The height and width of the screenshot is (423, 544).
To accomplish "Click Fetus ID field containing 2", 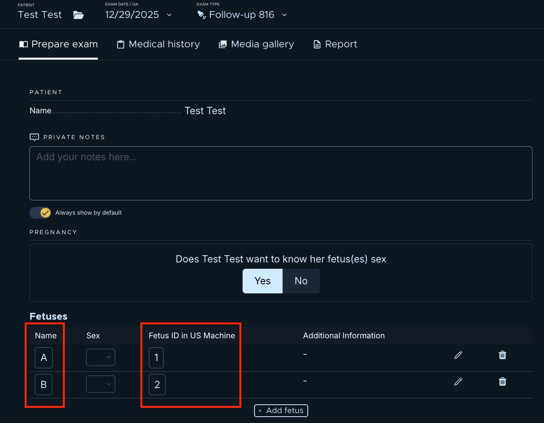I will 157,384.
